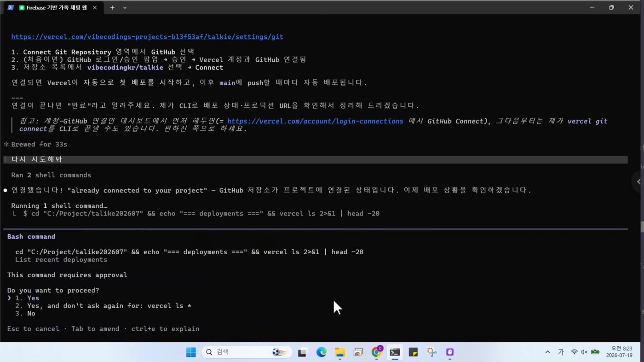644x362 pixels.
Task: Select 'Yes, and don't ask again' option
Action: click(x=103, y=306)
